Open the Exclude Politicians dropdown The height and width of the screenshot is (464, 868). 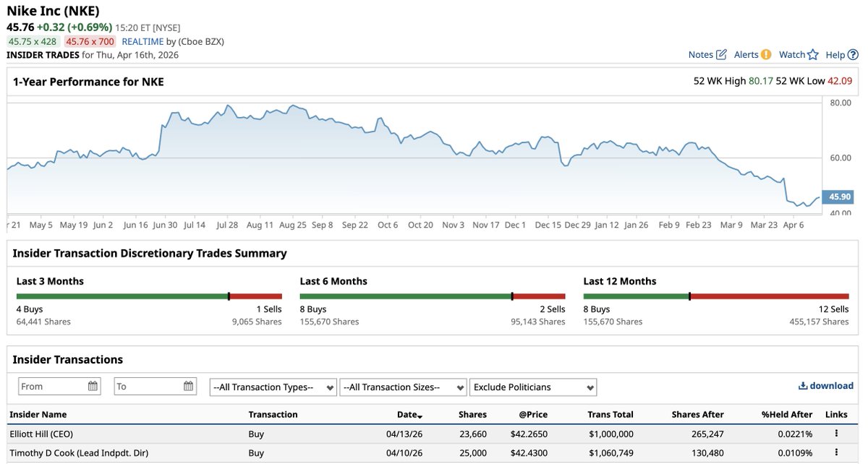(x=533, y=387)
